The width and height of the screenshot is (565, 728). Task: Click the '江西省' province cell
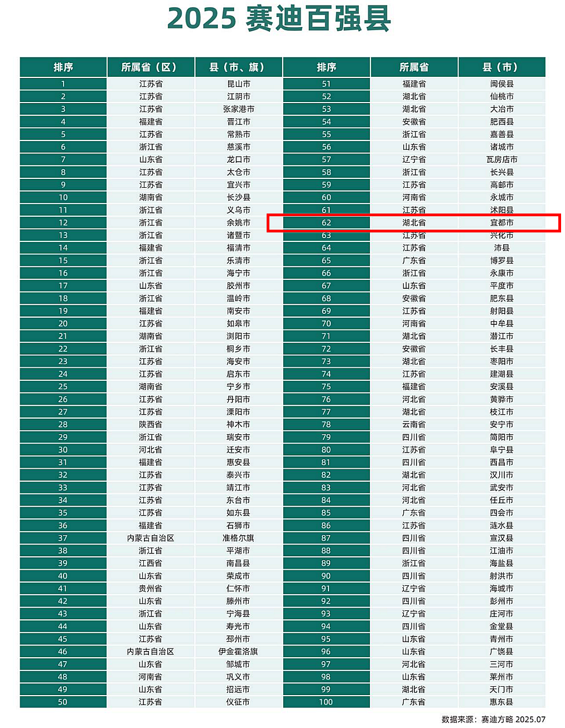[151, 563]
